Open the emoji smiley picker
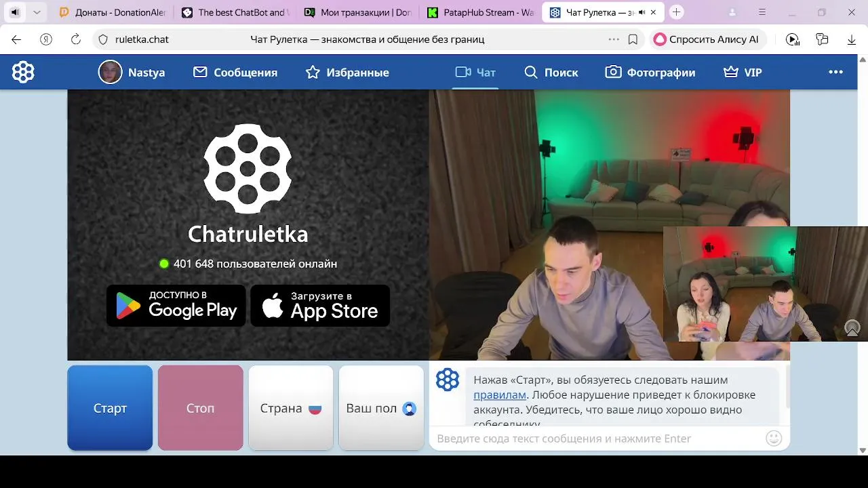Viewport: 868px width, 488px height. [x=774, y=439]
